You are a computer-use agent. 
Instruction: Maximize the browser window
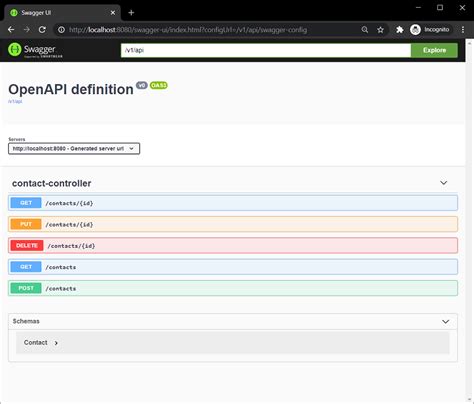tap(440, 7)
